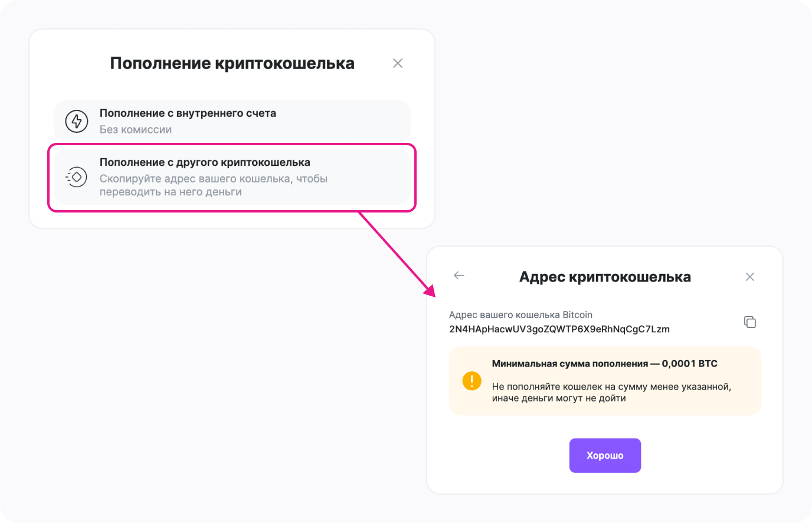Click the orange exclamation warning icon
The width and height of the screenshot is (812, 523).
pos(472,381)
